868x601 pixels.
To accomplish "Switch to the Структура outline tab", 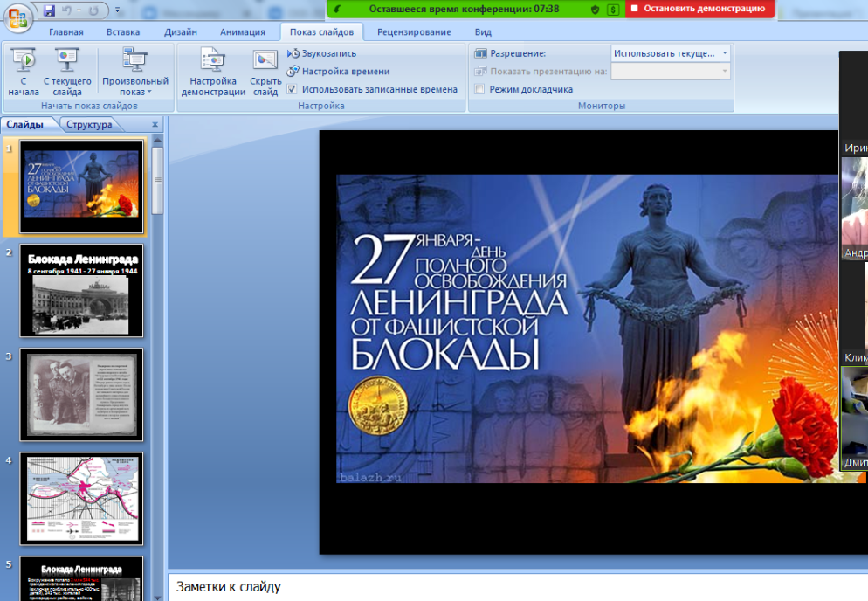I will tap(89, 124).
